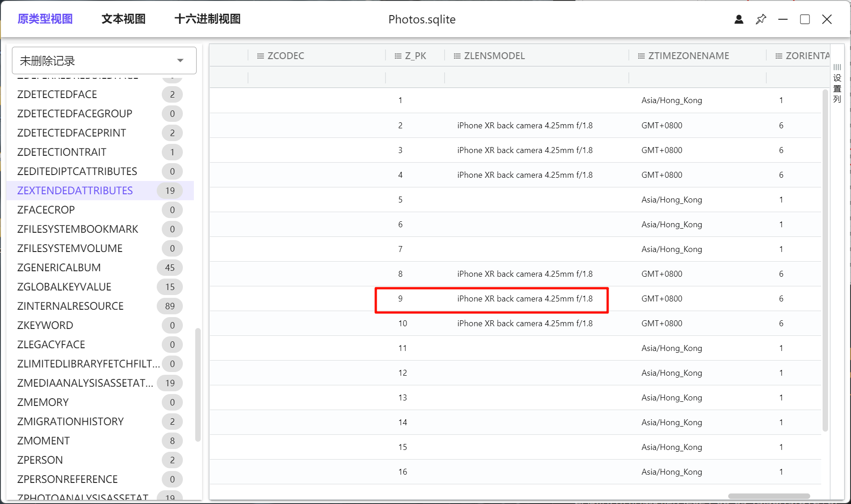
Task: Open the undeleted records dropdown
Action: click(104, 60)
